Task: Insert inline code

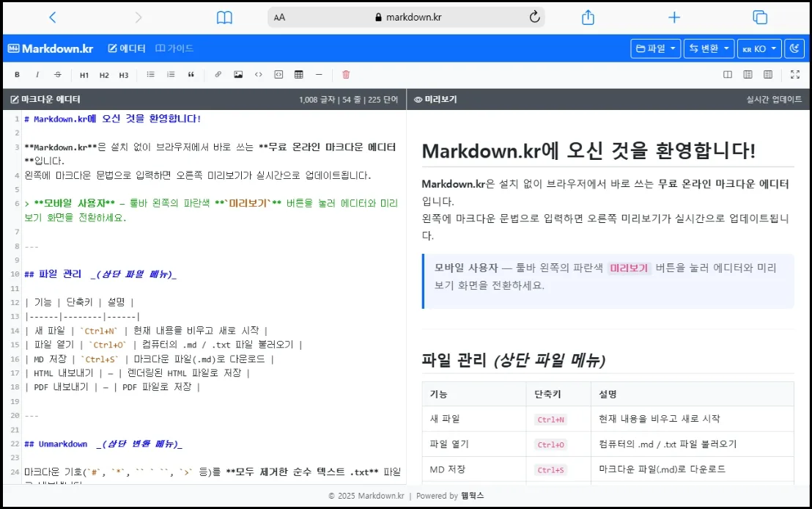Action: [259, 75]
